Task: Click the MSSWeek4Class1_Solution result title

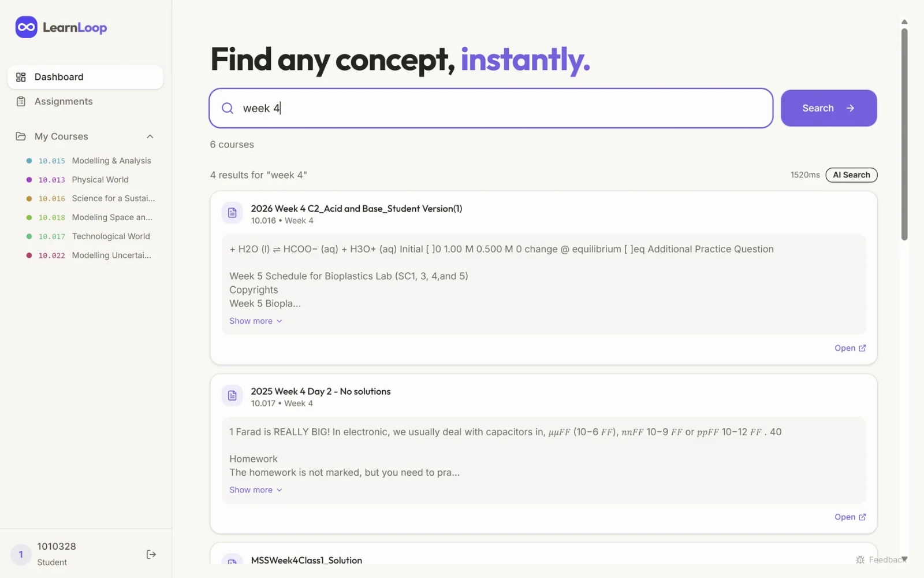Action: (x=307, y=560)
